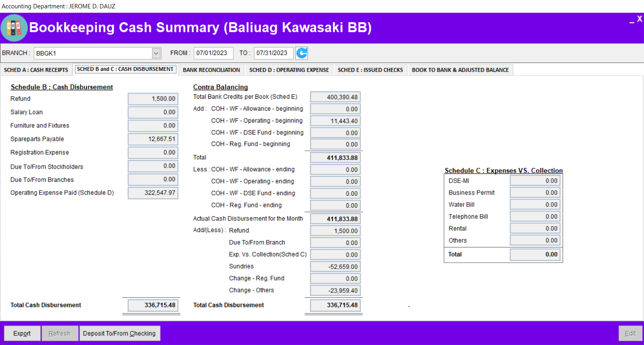The height and width of the screenshot is (345, 644).
Task: Click Actual Cash Disbursement for the Month value
Action: [x=336, y=219]
